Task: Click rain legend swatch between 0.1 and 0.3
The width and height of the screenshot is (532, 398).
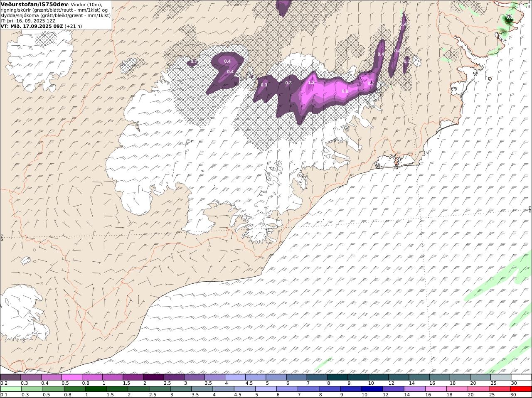Action: tap(11, 389)
